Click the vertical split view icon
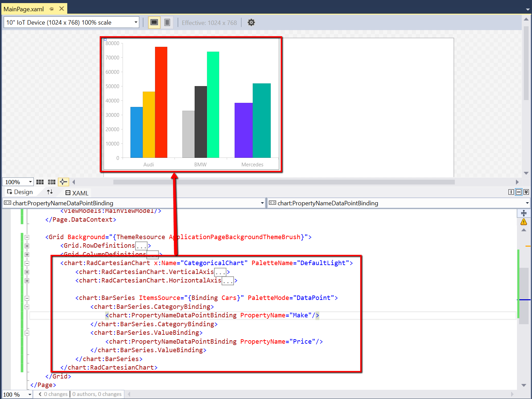 point(511,192)
